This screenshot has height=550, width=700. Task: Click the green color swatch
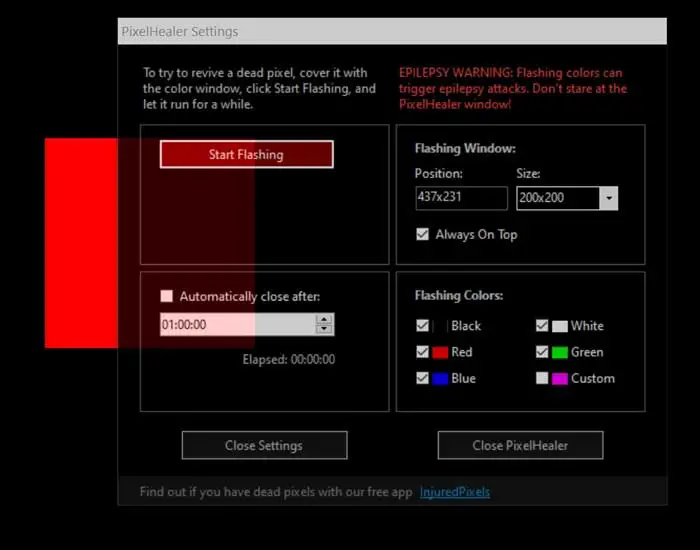coord(560,352)
